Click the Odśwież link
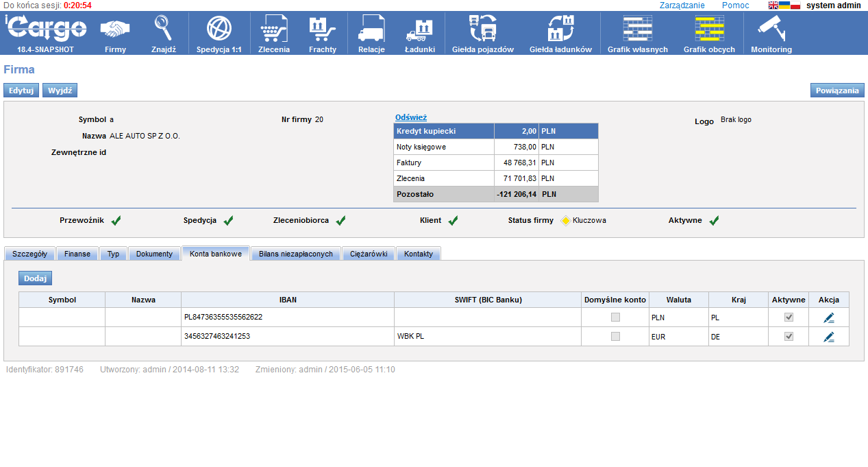Viewport: 868px width, 467px height. coord(411,117)
